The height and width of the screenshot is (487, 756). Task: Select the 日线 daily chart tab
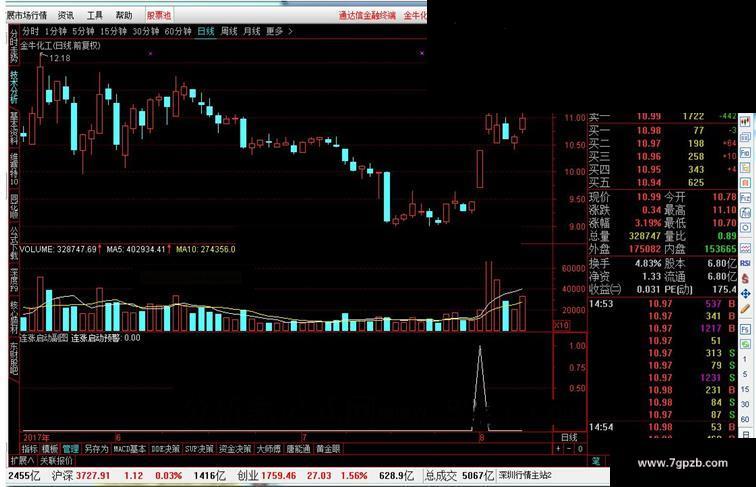point(206,31)
